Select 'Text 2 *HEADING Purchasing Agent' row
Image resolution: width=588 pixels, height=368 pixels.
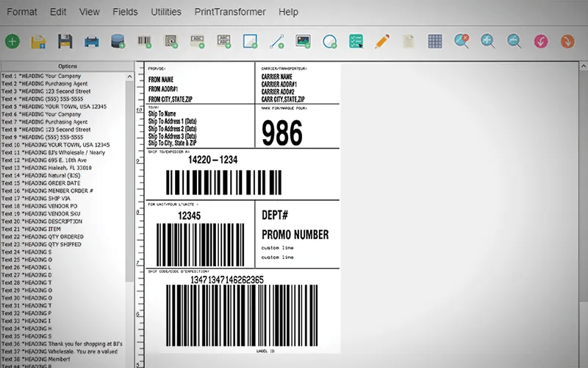63,84
